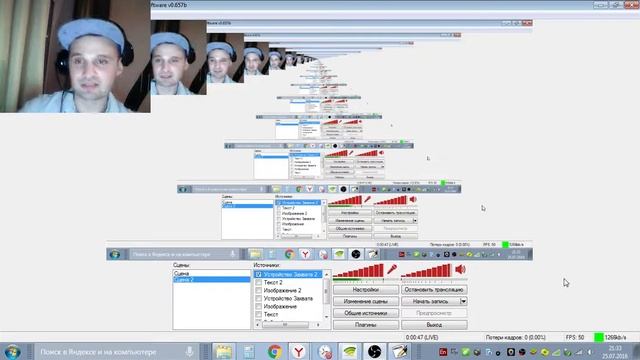Mute desktop audio via red speaker icon
This screenshot has width=640, height=360.
[x=460, y=269]
